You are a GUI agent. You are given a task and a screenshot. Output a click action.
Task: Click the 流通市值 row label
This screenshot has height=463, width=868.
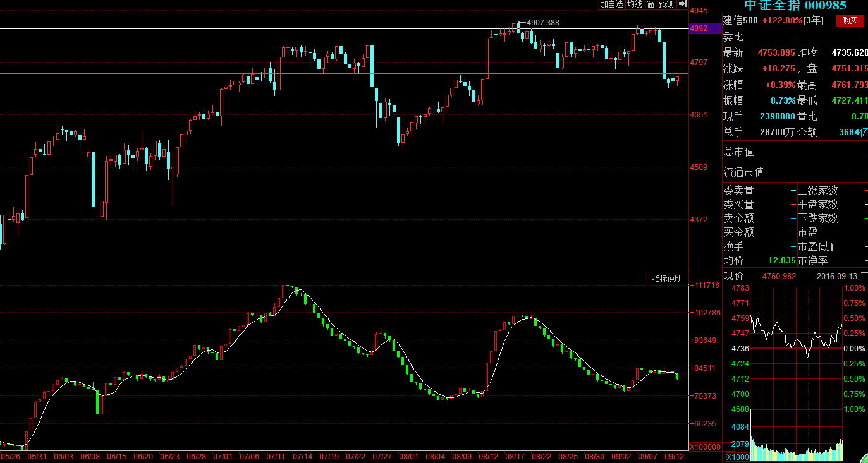coord(744,172)
